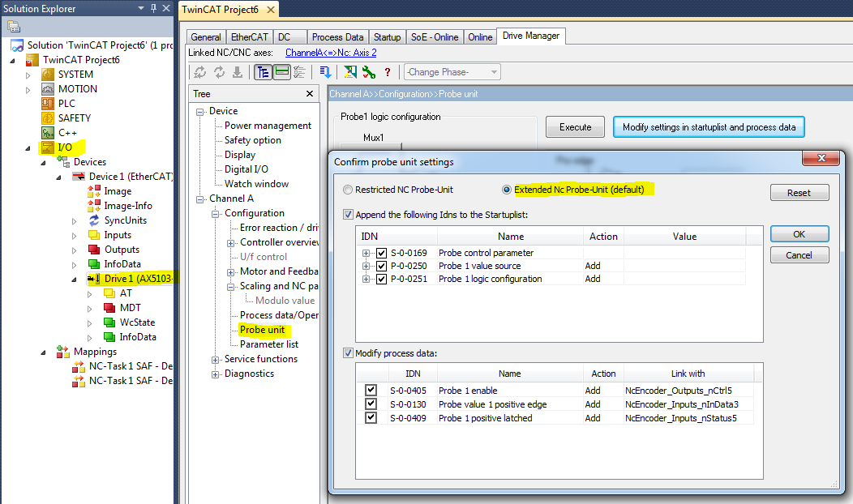Toggle the tree view toolbar icon

[264, 72]
